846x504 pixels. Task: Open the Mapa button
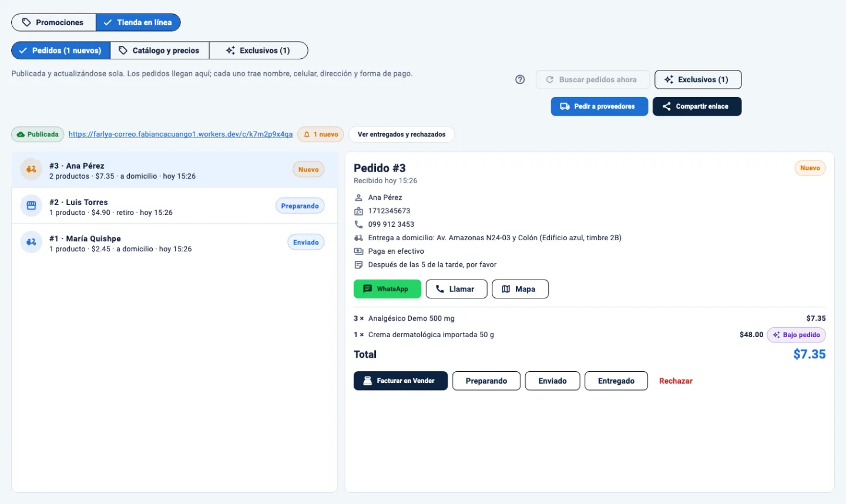(520, 289)
